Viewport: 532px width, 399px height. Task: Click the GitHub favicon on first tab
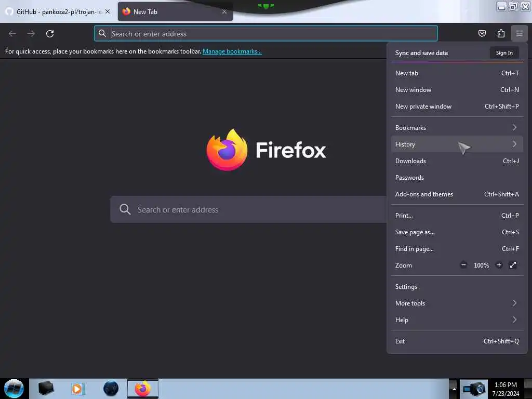pos(9,11)
